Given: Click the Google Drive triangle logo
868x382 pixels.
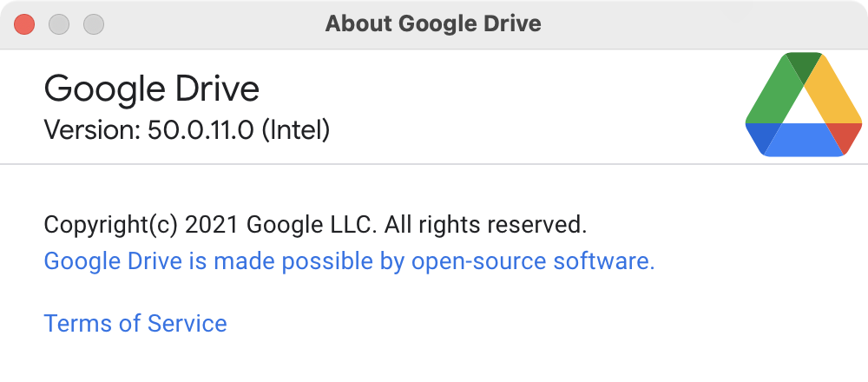Looking at the screenshot, I should pyautogui.click(x=804, y=105).
